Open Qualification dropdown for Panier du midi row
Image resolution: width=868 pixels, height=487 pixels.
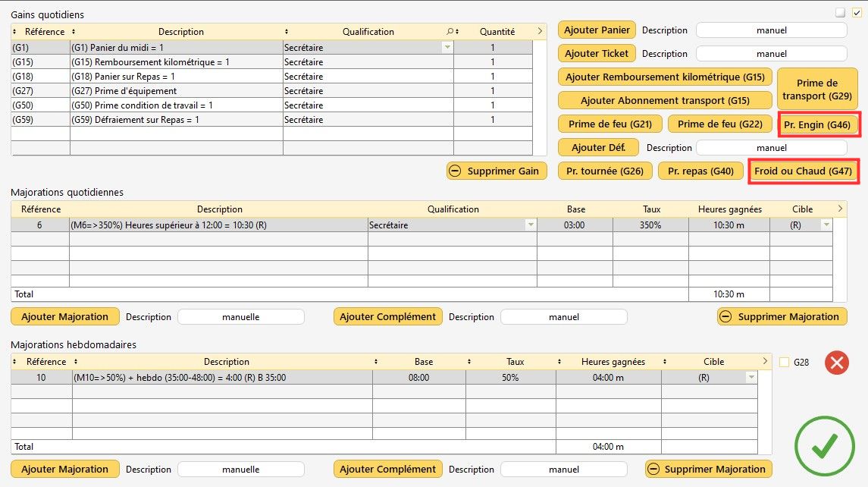pyautogui.click(x=447, y=48)
